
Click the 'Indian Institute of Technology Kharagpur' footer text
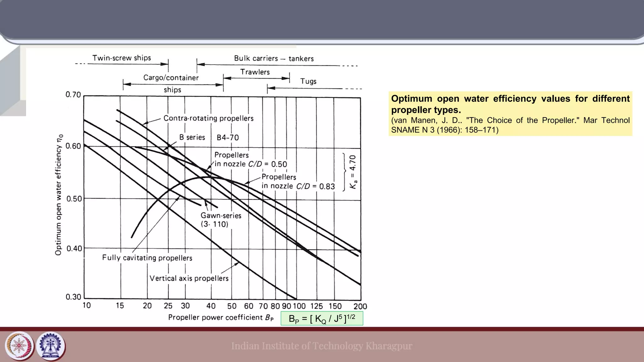click(322, 346)
